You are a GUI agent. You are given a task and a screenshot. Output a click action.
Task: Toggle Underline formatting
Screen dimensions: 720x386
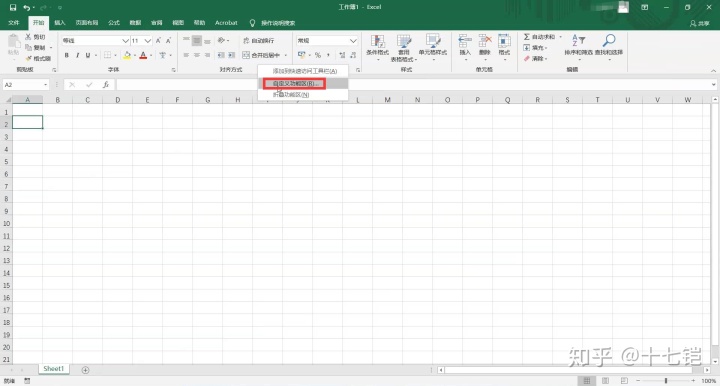click(88, 55)
